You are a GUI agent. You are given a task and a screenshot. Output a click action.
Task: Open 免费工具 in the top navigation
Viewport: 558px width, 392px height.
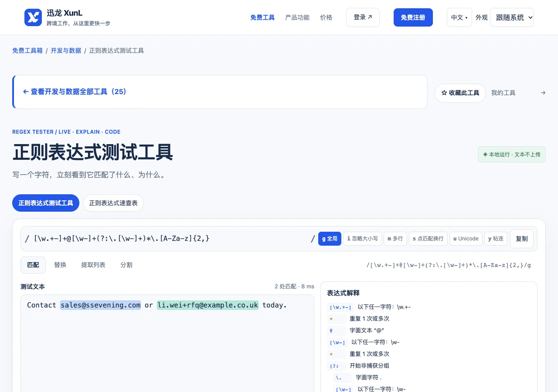click(262, 17)
